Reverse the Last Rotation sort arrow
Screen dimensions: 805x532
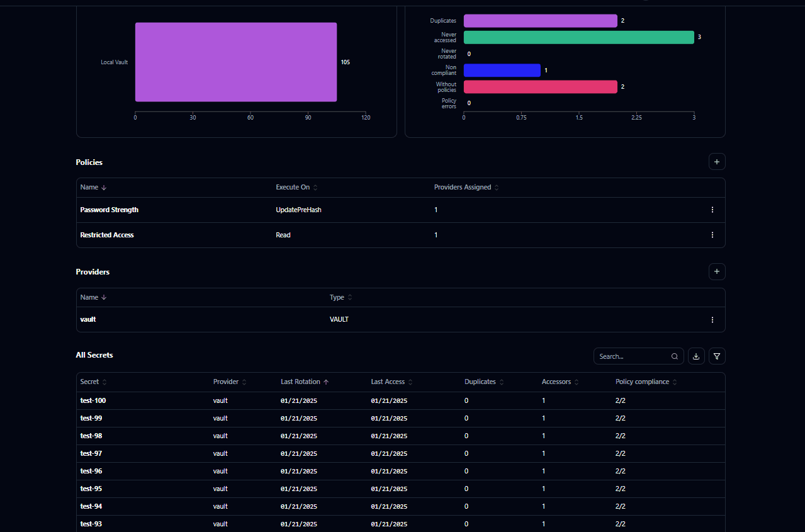coord(325,382)
